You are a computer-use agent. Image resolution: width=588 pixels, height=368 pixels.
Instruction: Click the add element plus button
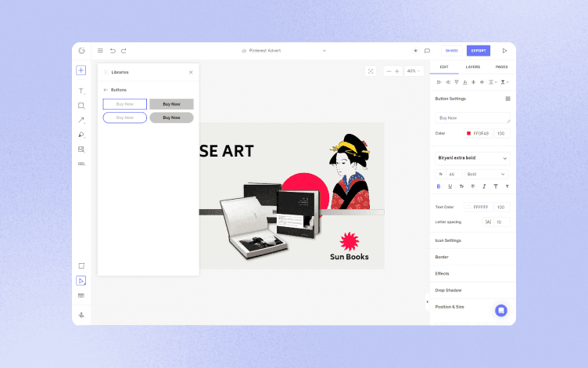tap(81, 70)
